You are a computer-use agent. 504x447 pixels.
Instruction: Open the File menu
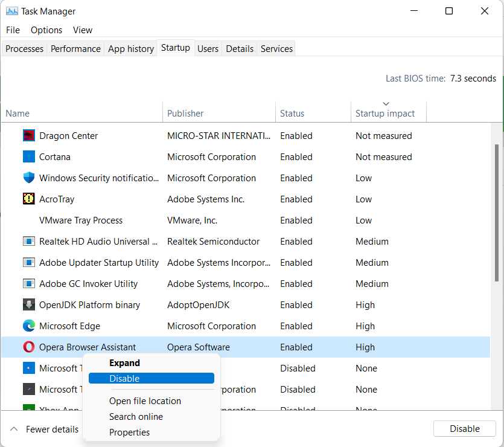pyautogui.click(x=13, y=30)
